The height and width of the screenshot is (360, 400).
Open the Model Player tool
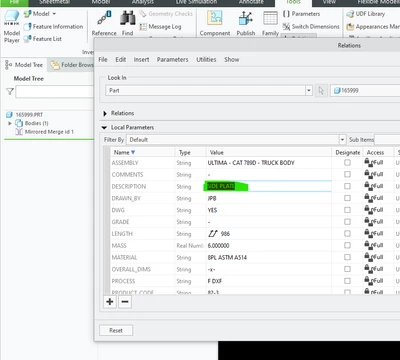(x=12, y=27)
